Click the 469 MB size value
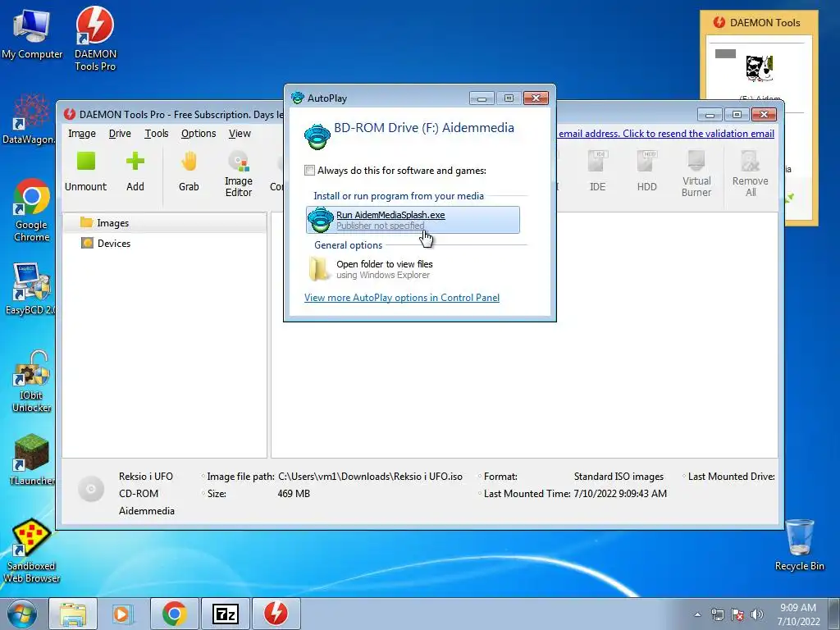The width and height of the screenshot is (840, 630). click(294, 493)
